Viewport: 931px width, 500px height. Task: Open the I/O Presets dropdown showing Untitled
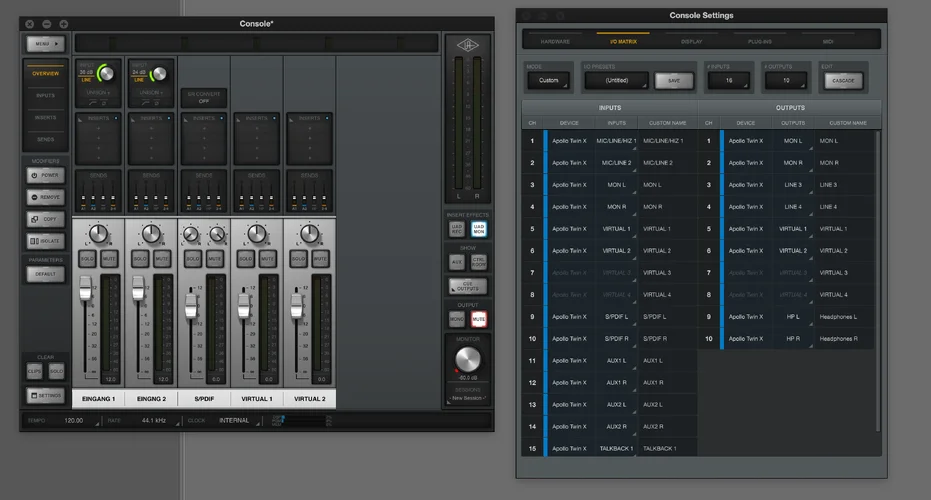point(616,80)
